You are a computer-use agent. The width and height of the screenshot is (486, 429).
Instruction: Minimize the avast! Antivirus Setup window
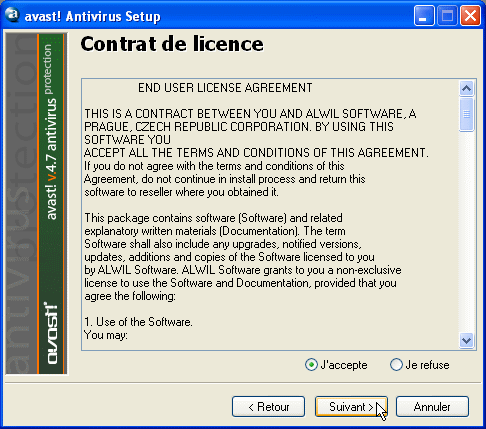pyautogui.click(x=424, y=16)
